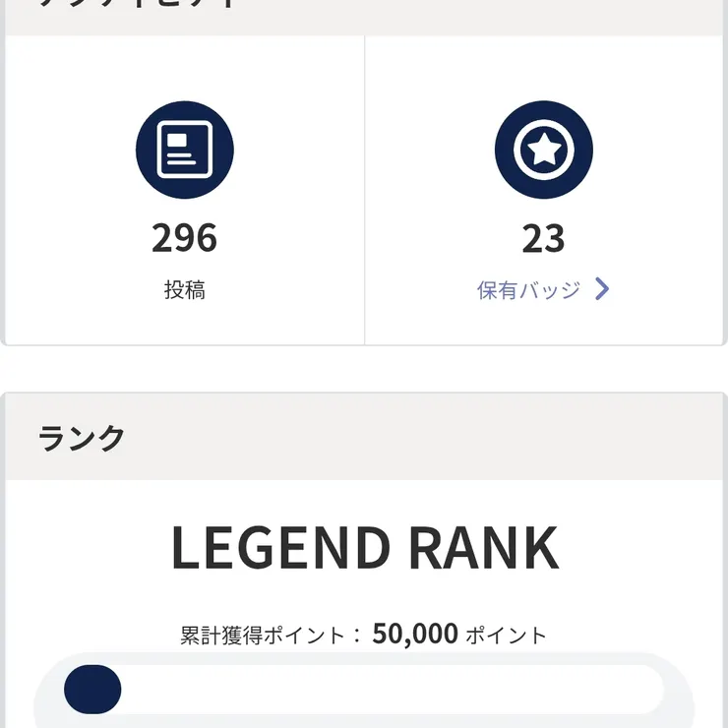Click the 296 posts count
728x728 pixels.
184,238
